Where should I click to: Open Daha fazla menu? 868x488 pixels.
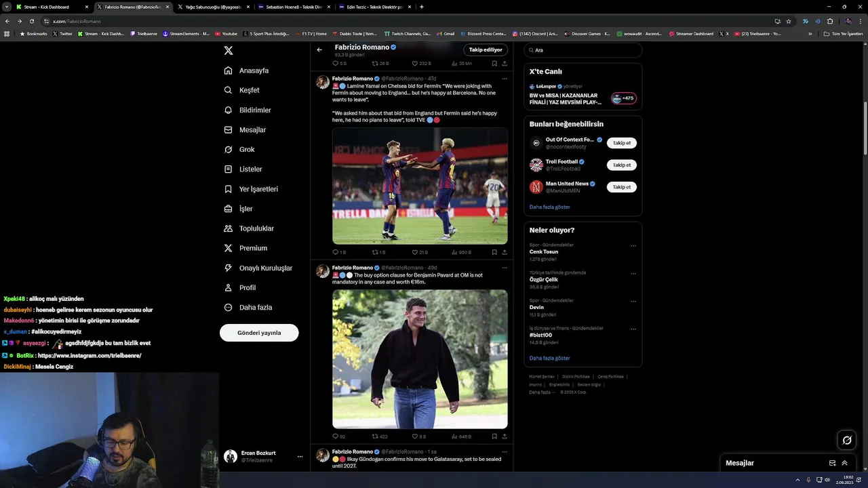248,307
